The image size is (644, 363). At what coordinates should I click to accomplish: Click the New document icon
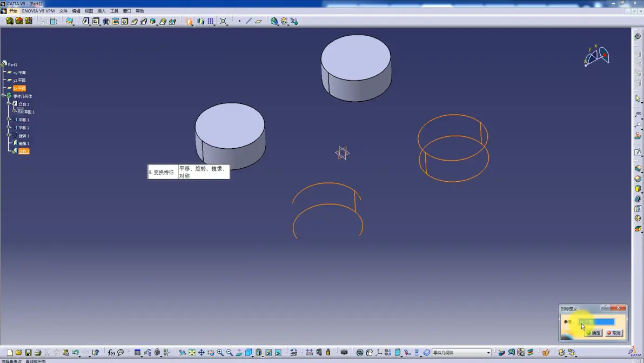(x=9, y=353)
